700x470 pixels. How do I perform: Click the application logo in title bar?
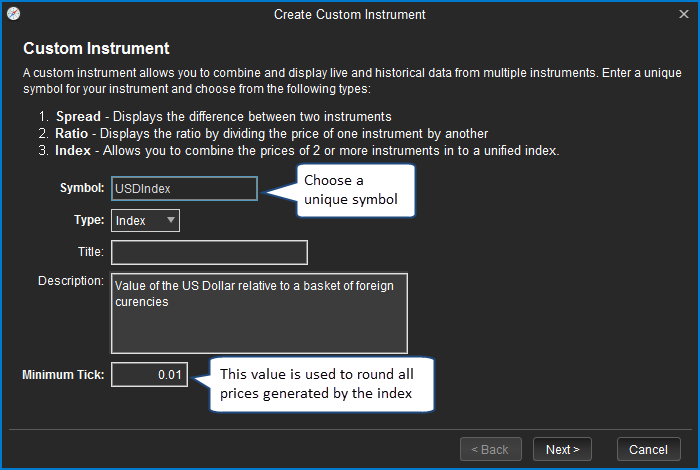(x=13, y=15)
